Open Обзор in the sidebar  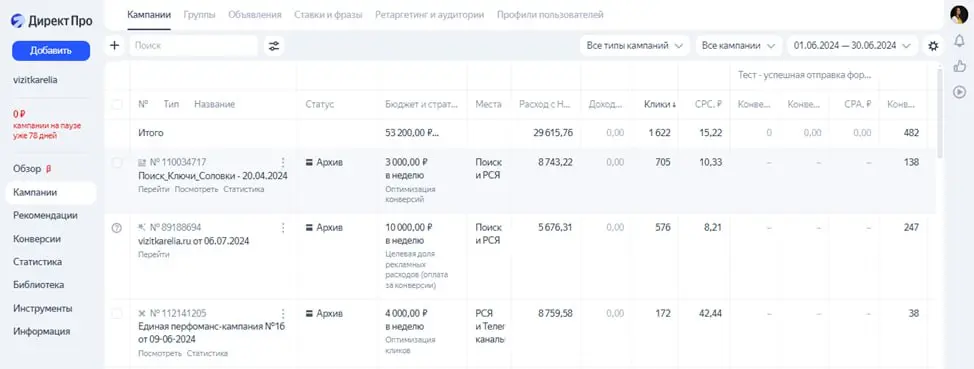(27, 169)
